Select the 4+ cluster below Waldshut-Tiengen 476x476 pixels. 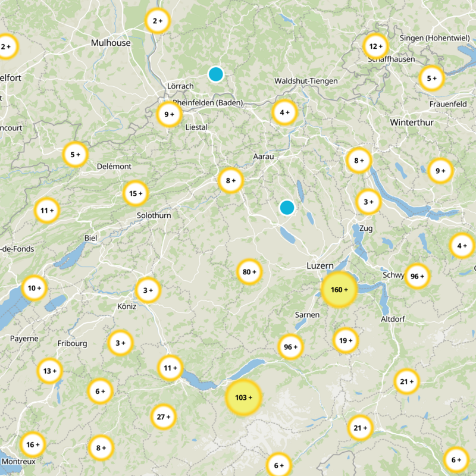click(285, 112)
